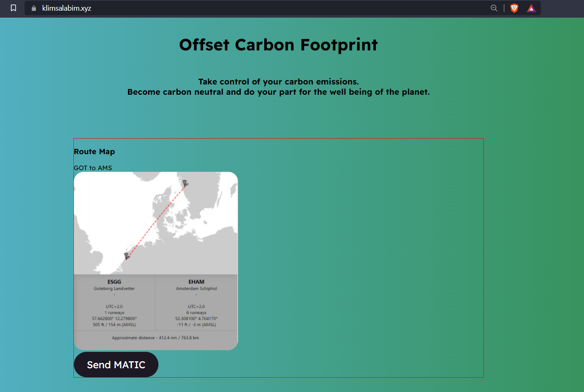Click '505 ft / 154 m (AMSL)' elevation
This screenshot has width=584, height=392.
pyautogui.click(x=115, y=325)
